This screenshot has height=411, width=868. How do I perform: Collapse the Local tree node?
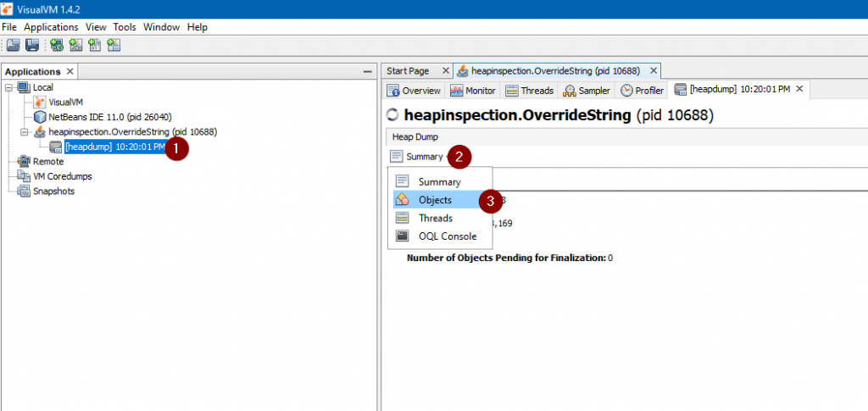coord(8,87)
